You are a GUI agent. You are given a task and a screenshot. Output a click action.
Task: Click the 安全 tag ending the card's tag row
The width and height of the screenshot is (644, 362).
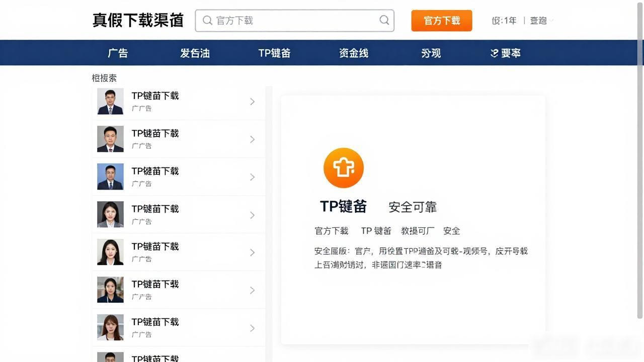point(452,231)
